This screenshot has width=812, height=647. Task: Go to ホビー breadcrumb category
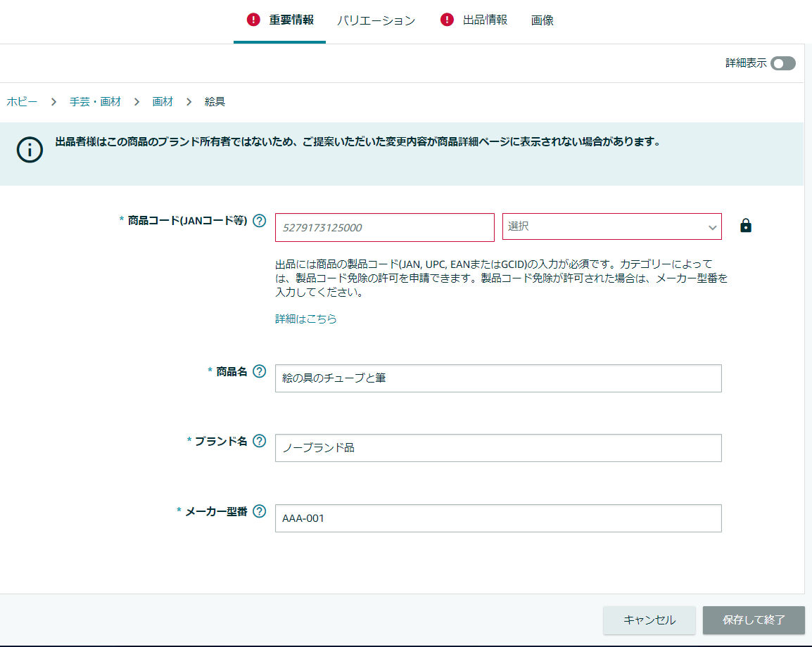click(22, 101)
